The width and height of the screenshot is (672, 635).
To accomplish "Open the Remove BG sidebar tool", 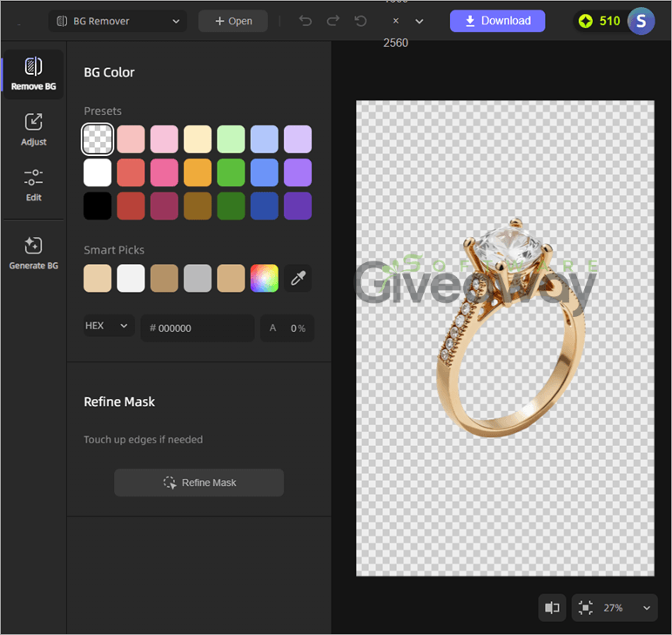I will point(33,74).
